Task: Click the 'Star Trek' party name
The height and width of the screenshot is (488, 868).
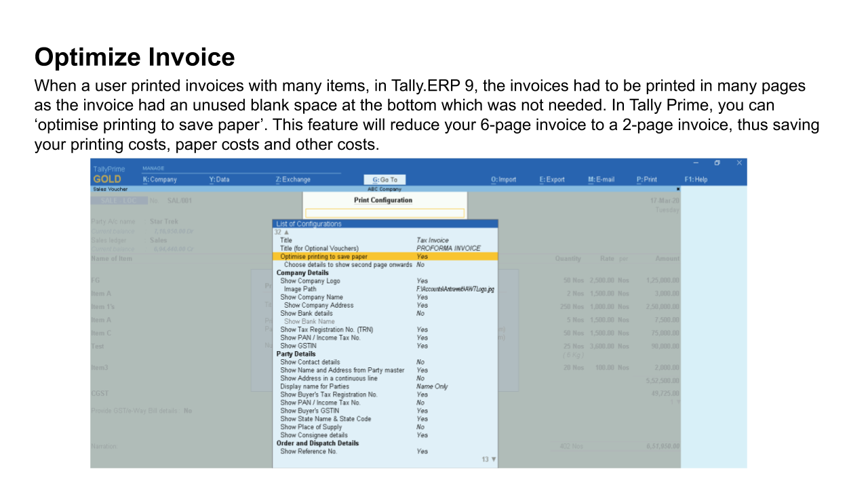Action: click(x=164, y=222)
